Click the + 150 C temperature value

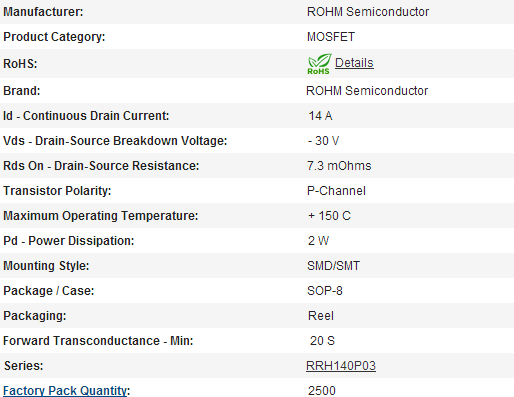coord(329,216)
